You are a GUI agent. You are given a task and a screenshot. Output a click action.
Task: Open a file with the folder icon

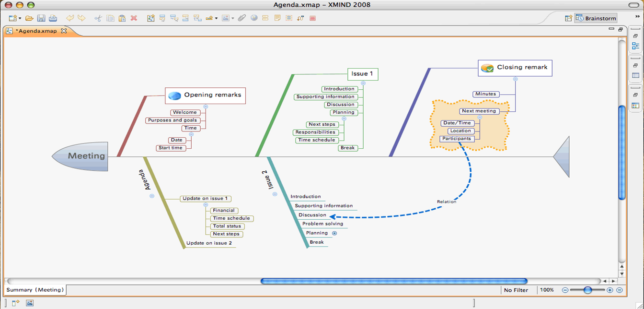pyautogui.click(x=29, y=18)
